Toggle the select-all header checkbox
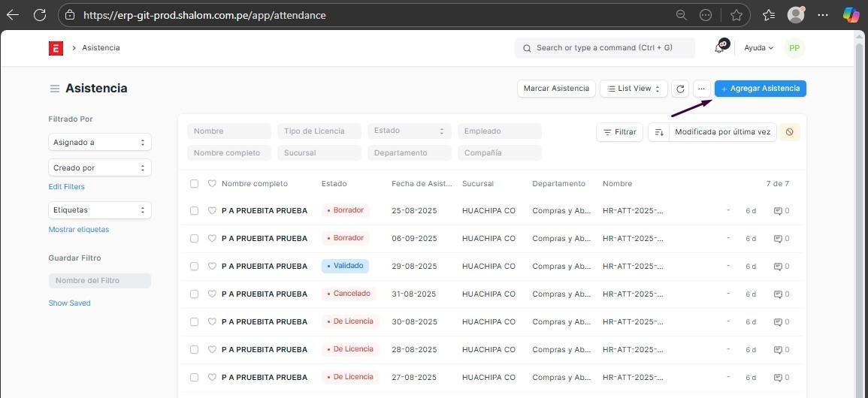 (x=194, y=184)
